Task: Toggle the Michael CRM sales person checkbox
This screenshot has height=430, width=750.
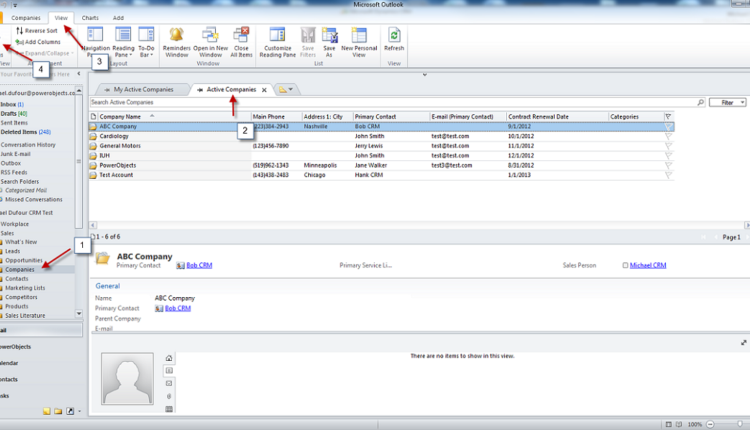Action: pos(625,266)
